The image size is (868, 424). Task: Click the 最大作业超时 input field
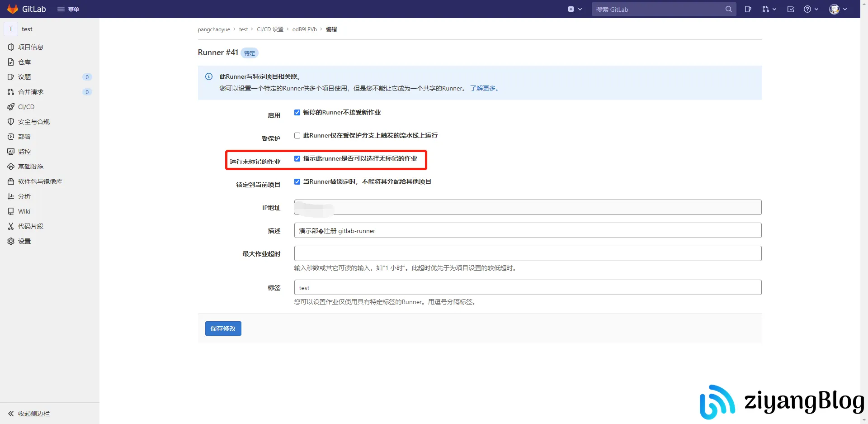coord(527,253)
